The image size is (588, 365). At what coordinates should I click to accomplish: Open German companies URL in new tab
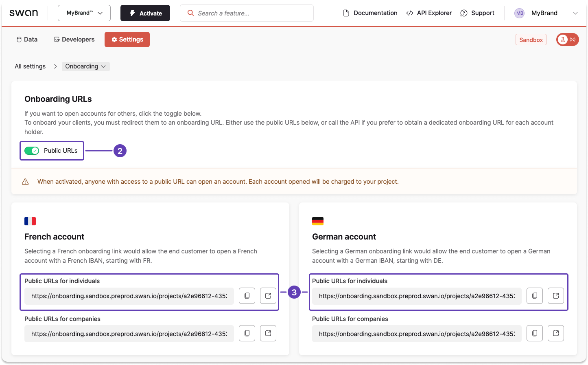pyautogui.click(x=556, y=333)
